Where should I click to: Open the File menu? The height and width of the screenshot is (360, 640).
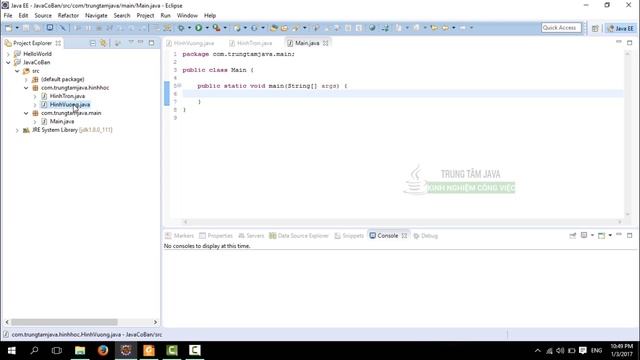8,16
